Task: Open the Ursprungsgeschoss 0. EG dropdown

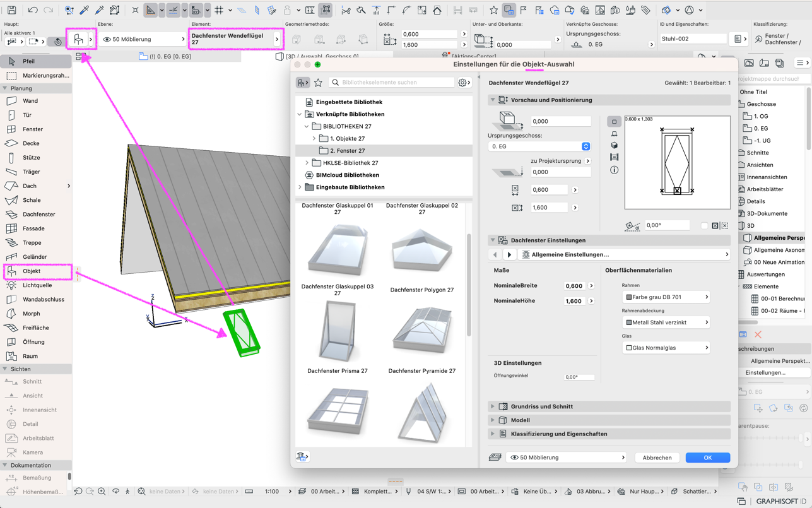Action: [x=539, y=146]
